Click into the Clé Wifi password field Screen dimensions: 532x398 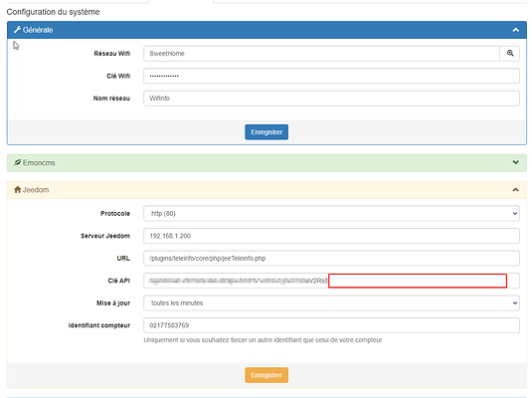331,76
